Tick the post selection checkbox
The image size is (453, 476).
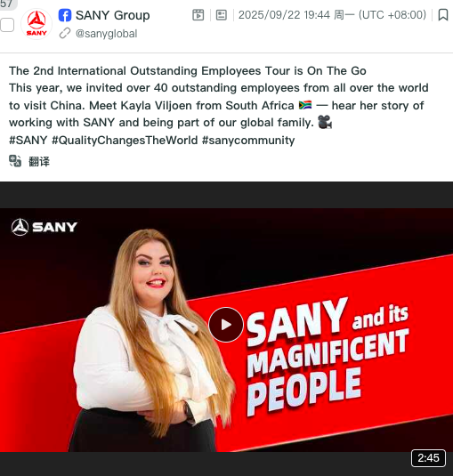coord(7,25)
